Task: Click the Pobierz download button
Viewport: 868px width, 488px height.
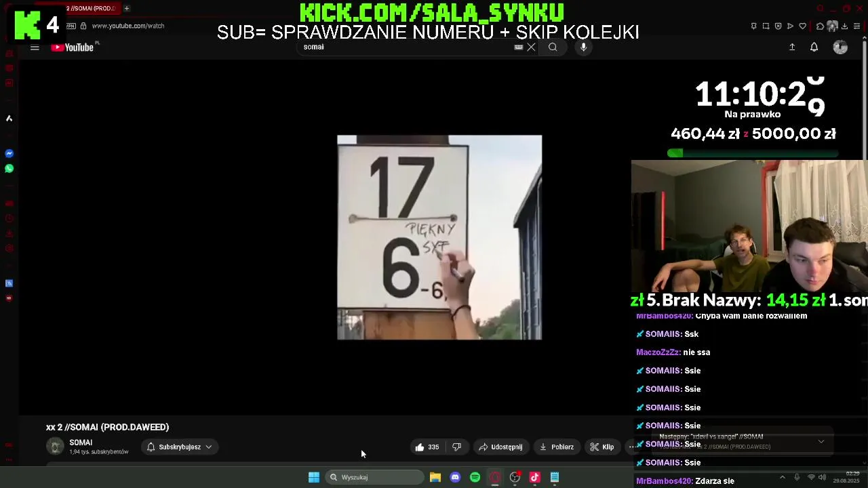Action: coord(557,447)
